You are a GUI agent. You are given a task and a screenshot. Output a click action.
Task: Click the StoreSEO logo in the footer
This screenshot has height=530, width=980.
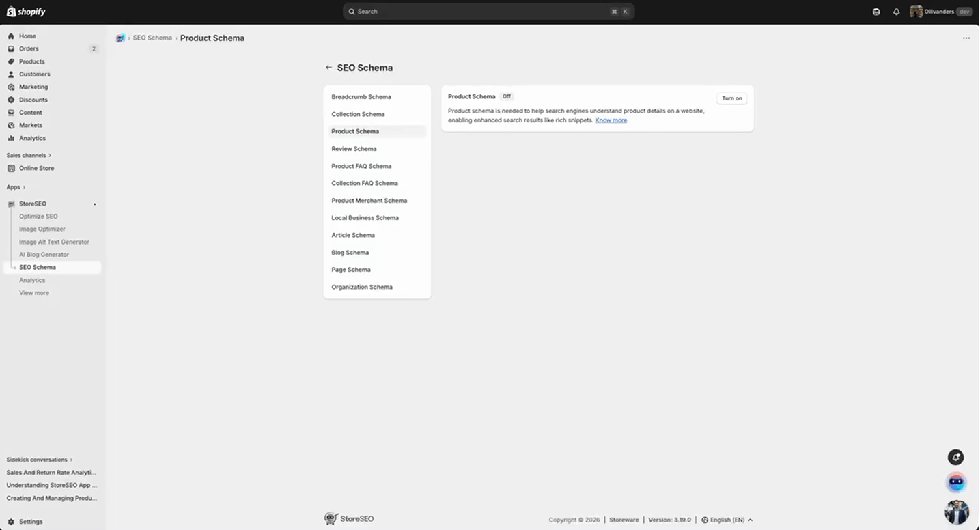click(348, 518)
